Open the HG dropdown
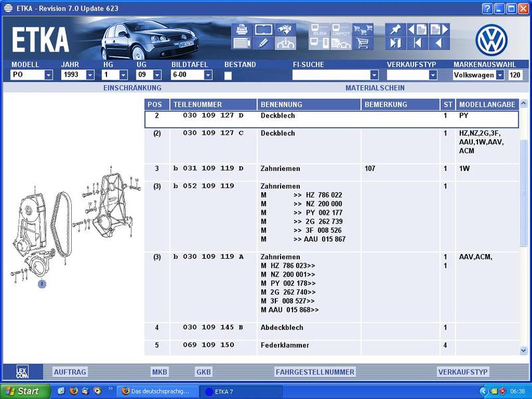The width and height of the screenshot is (532, 399). [x=124, y=75]
